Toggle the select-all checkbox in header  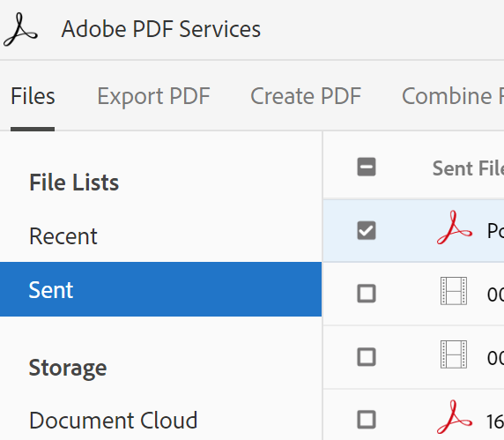pyautogui.click(x=367, y=167)
